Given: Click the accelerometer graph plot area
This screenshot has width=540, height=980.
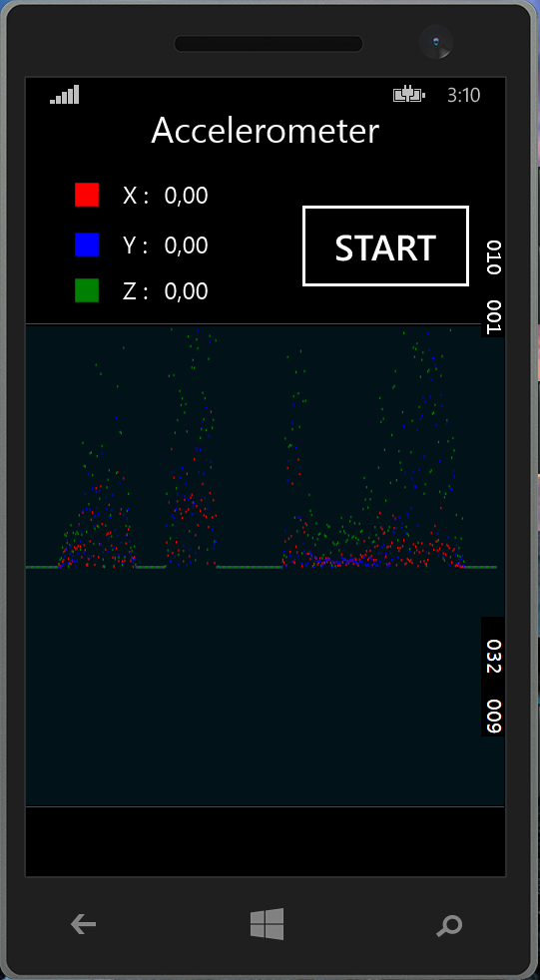Looking at the screenshot, I should coord(265,565).
